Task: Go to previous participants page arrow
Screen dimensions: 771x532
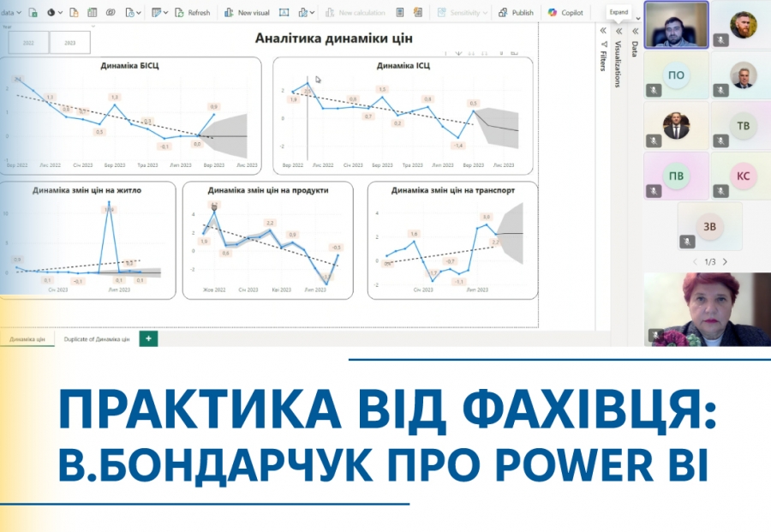Action: (695, 261)
